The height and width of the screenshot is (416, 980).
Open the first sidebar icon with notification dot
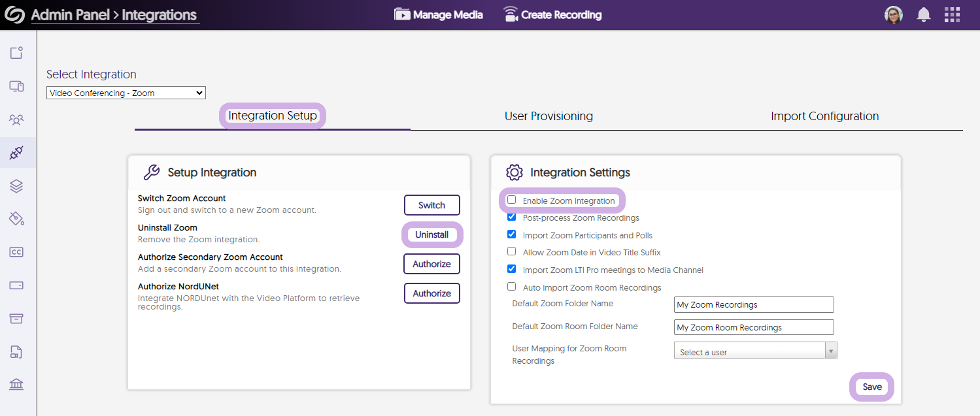tap(17, 53)
